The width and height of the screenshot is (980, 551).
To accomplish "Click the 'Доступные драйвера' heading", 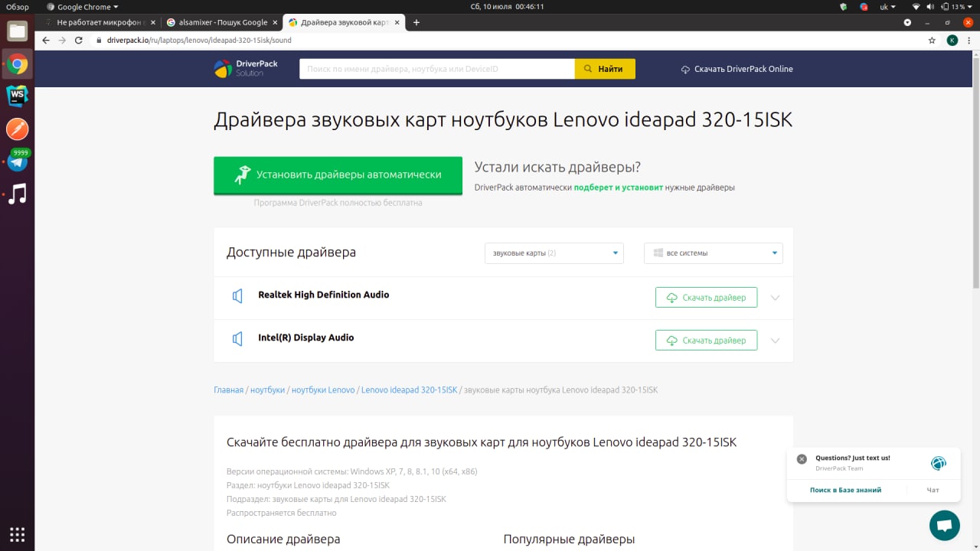I will tap(291, 253).
